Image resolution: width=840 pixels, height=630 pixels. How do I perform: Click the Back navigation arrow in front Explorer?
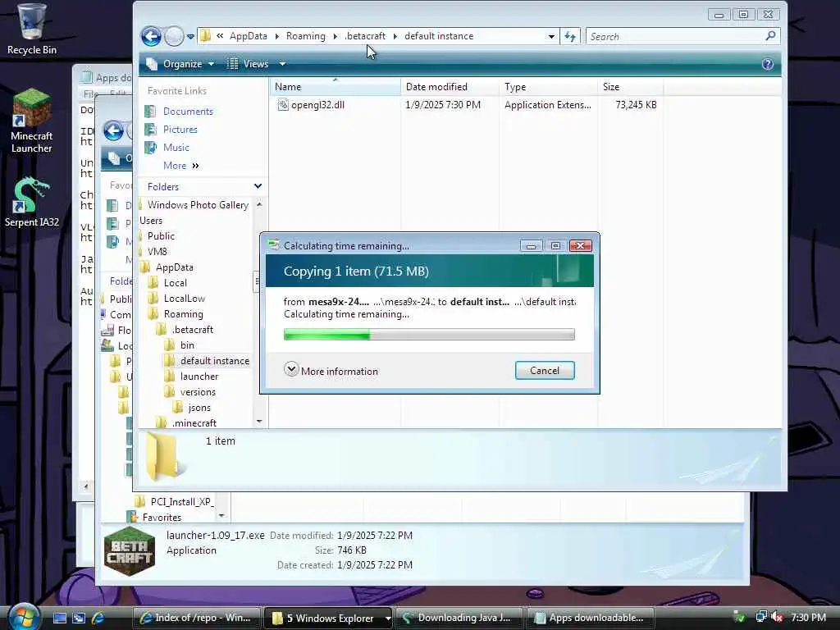151,36
